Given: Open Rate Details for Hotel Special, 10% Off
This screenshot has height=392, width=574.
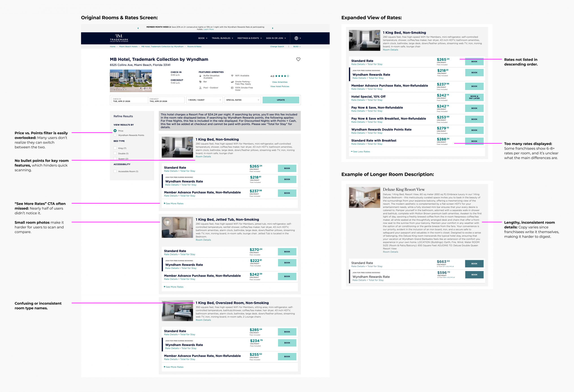Looking at the screenshot, I should (358, 100).
